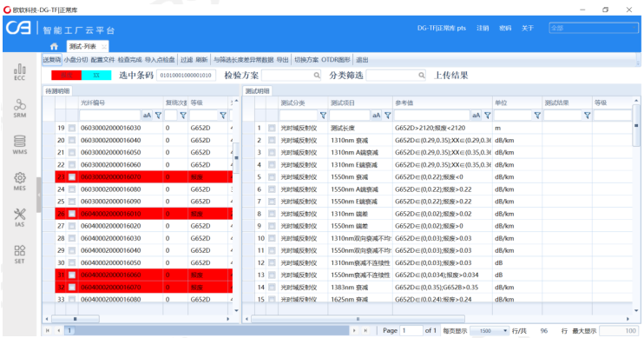Click search icon in 分类筛选 field
Image resolution: width=644 pixels, height=338 pixels.
point(422,76)
